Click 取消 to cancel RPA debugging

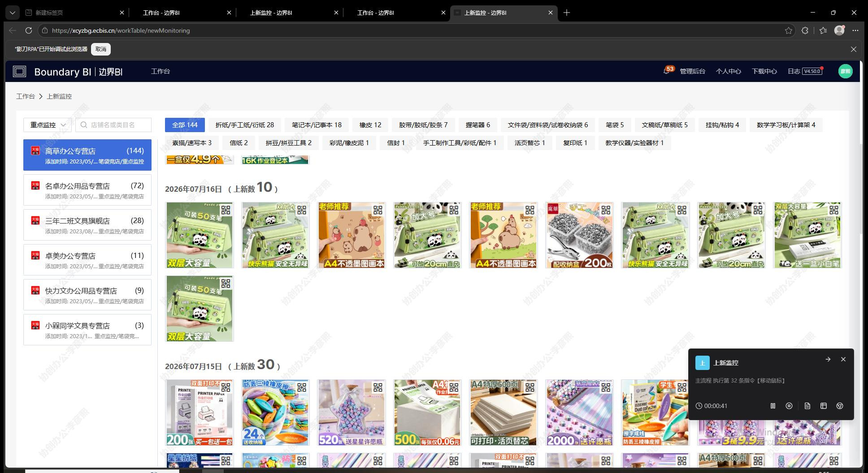coord(101,49)
